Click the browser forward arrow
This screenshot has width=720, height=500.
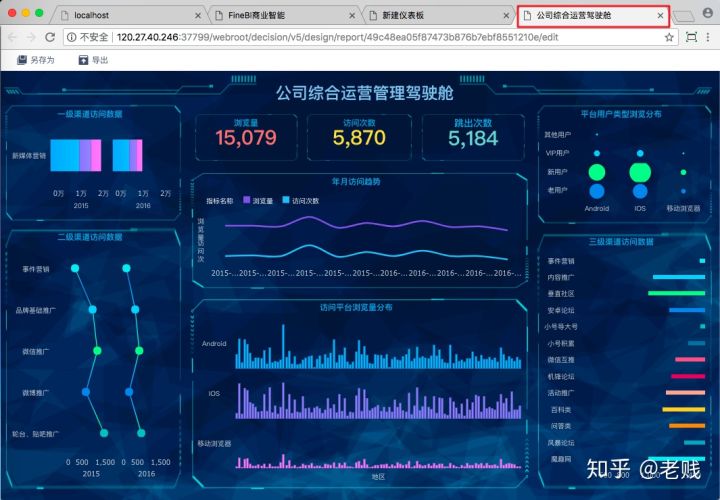pyautogui.click(x=31, y=37)
